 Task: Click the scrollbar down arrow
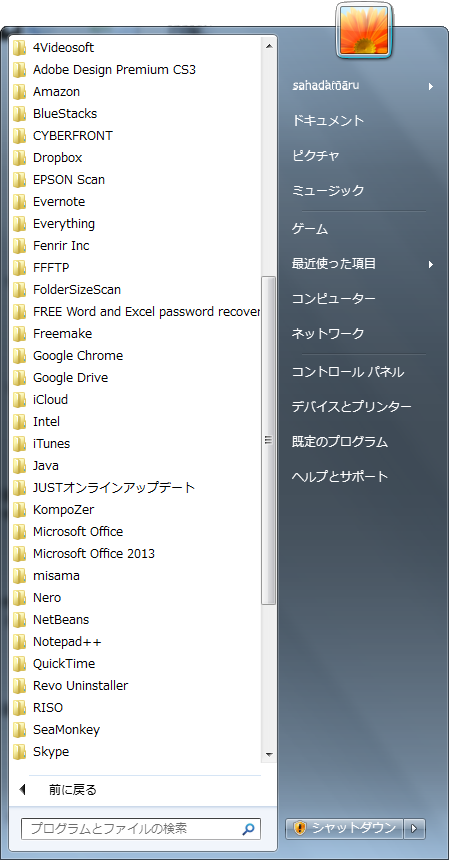click(268, 755)
